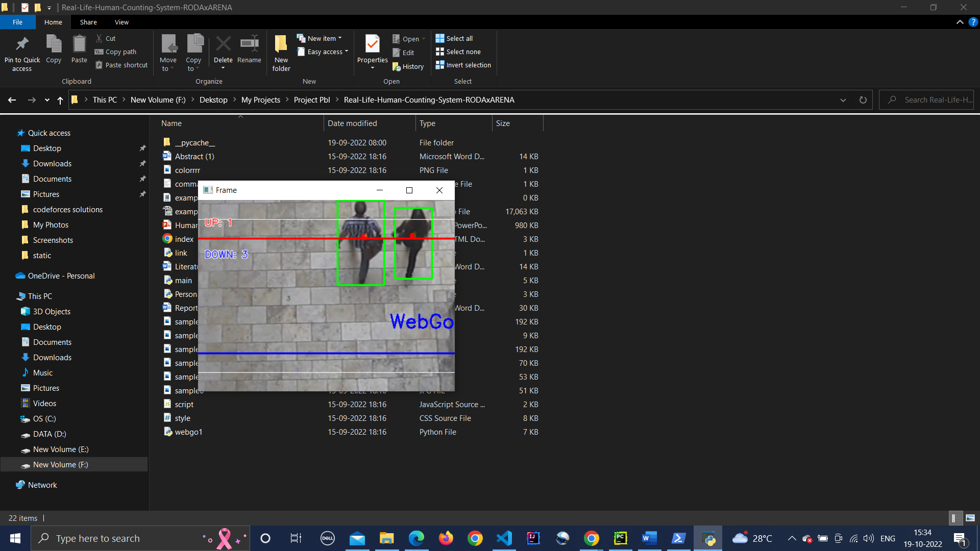Image resolution: width=980 pixels, height=551 pixels.
Task: Click the Delete icon in the ribbon
Action: 223,44
